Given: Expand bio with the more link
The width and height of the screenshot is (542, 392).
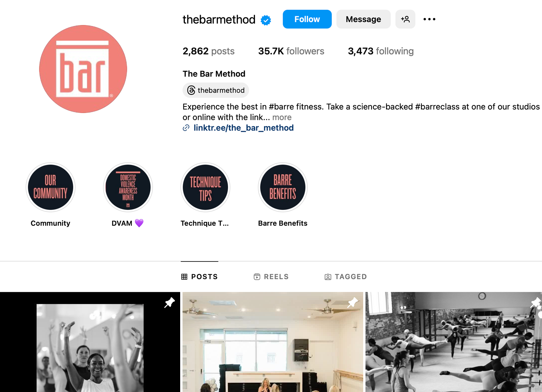Looking at the screenshot, I should 282,117.
